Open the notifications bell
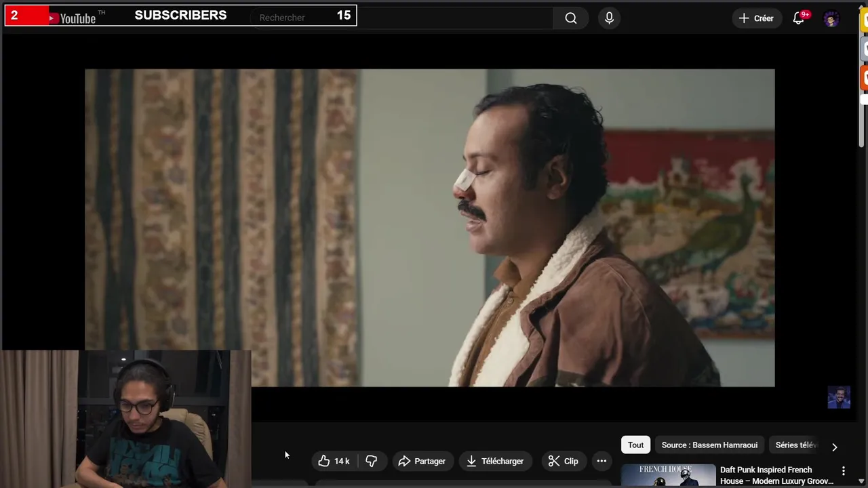 (800, 18)
